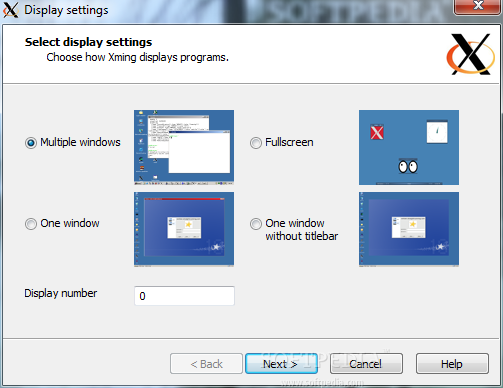Select the One window radio button
503x388 pixels.
click(x=31, y=224)
